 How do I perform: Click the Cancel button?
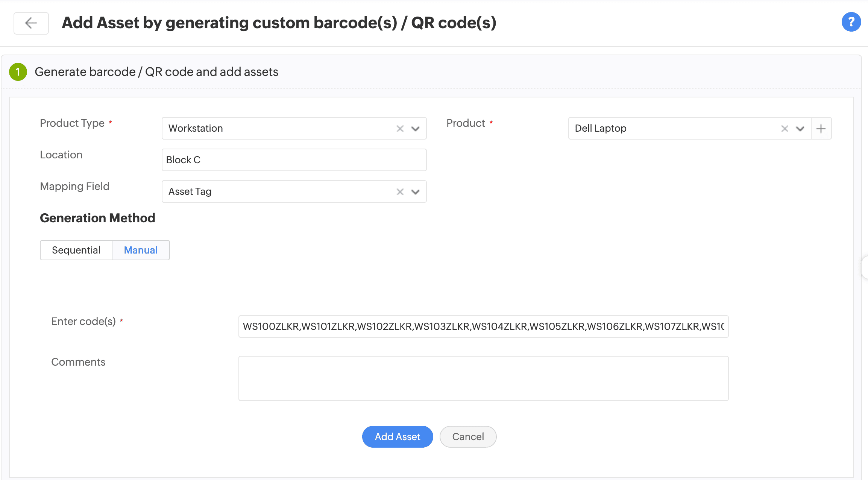tap(468, 437)
